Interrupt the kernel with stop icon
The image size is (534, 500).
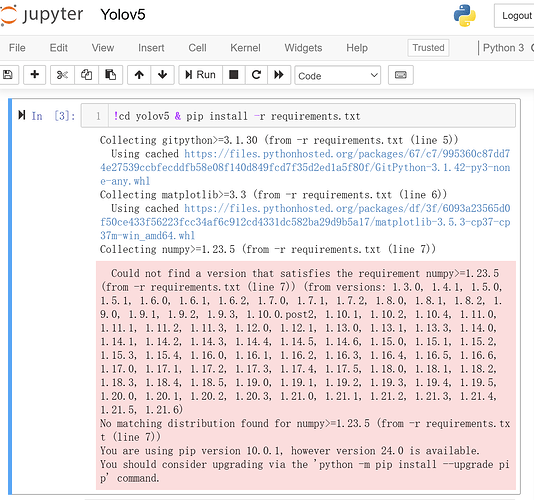pyautogui.click(x=234, y=75)
